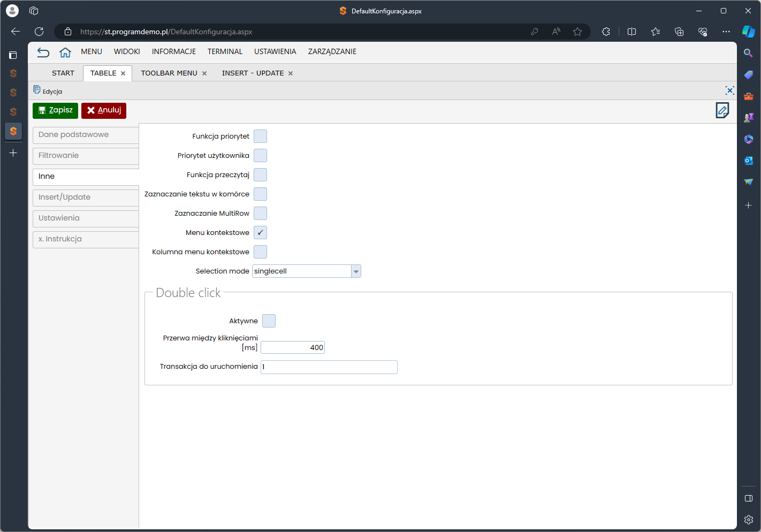Click sidebar search magnifier icon
The image size is (761, 532).
coord(748,53)
